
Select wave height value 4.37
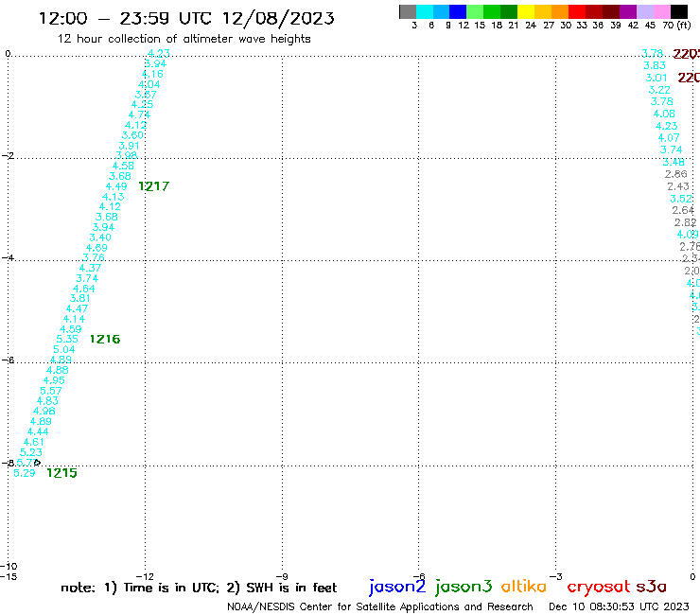click(90, 268)
